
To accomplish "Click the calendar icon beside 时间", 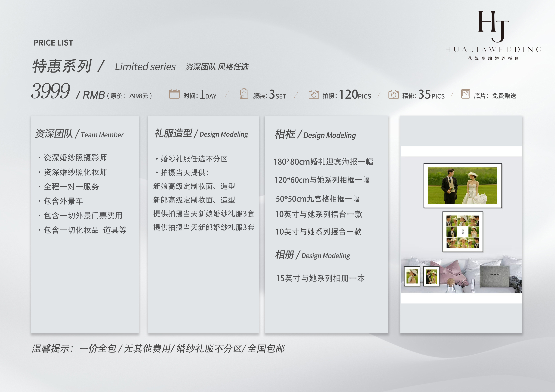I will pos(174,94).
